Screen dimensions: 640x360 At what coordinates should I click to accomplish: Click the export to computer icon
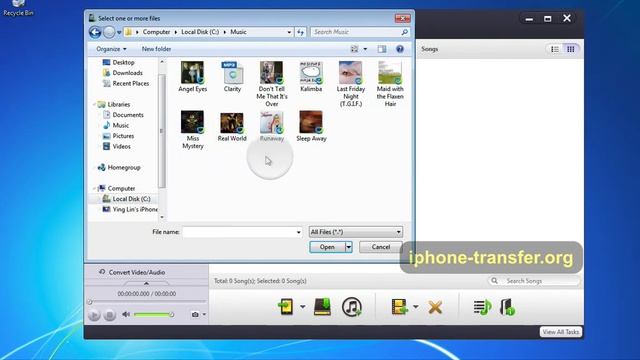322,307
